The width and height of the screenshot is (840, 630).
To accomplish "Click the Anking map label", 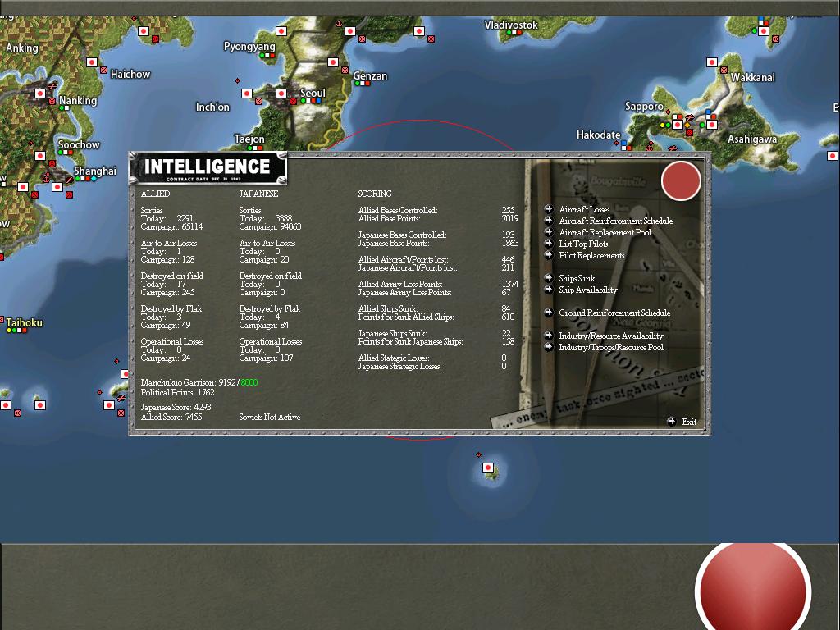I will (x=22, y=48).
